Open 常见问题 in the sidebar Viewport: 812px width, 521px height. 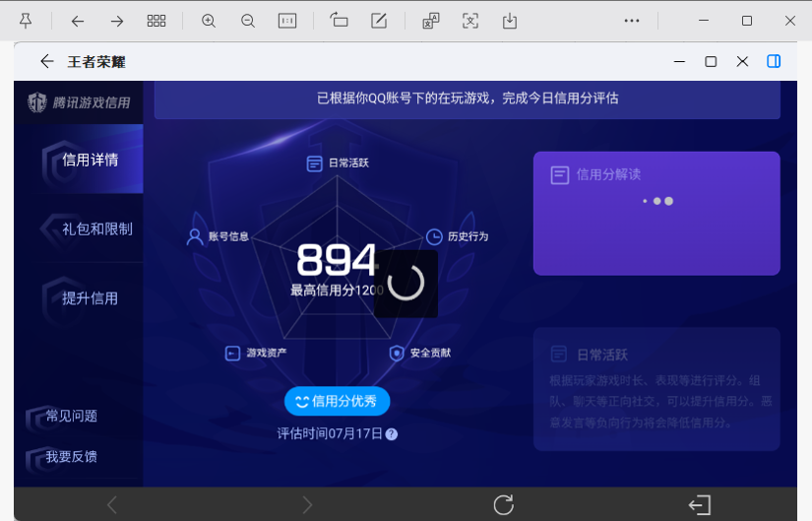[62, 417]
